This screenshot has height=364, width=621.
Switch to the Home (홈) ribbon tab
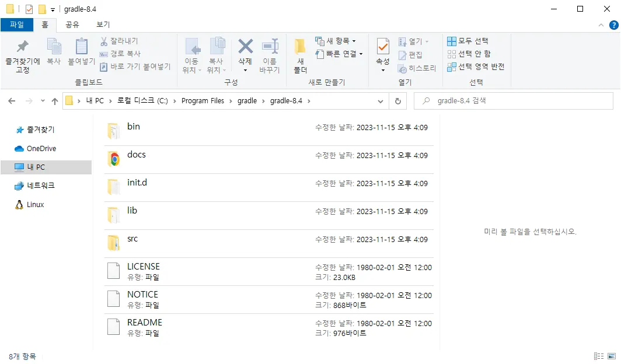click(45, 24)
